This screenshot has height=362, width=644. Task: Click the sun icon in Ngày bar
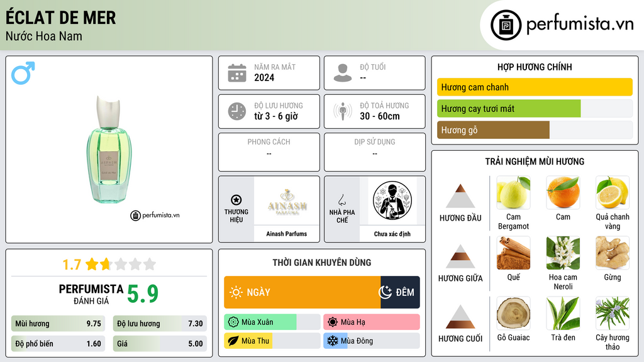236,292
